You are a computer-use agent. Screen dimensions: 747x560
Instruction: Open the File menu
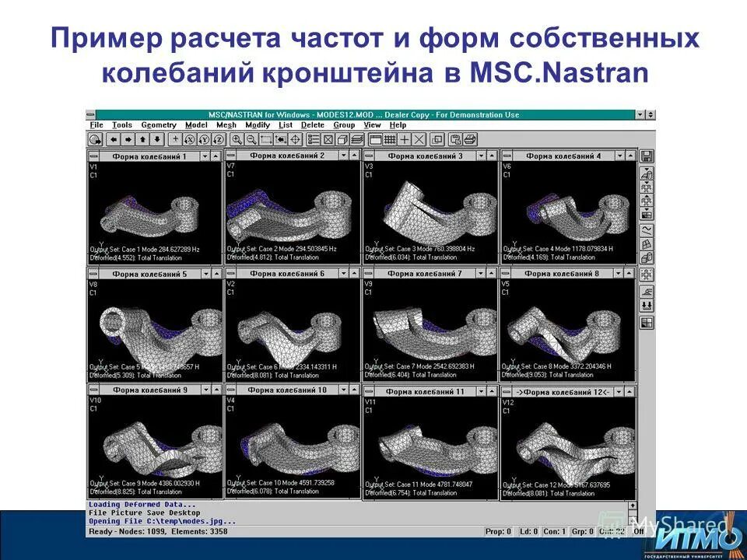(x=96, y=124)
